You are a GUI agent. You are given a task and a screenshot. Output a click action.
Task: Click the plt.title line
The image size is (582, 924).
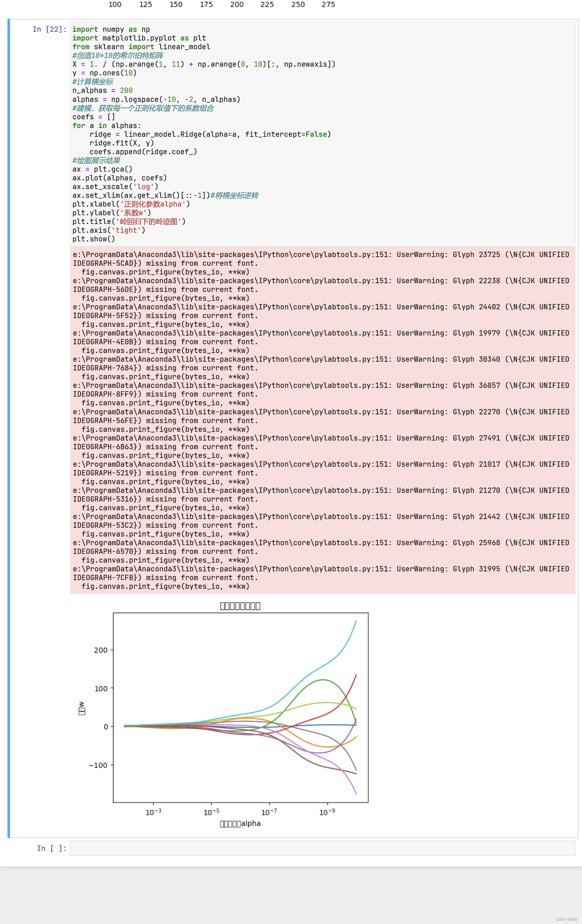(129, 221)
